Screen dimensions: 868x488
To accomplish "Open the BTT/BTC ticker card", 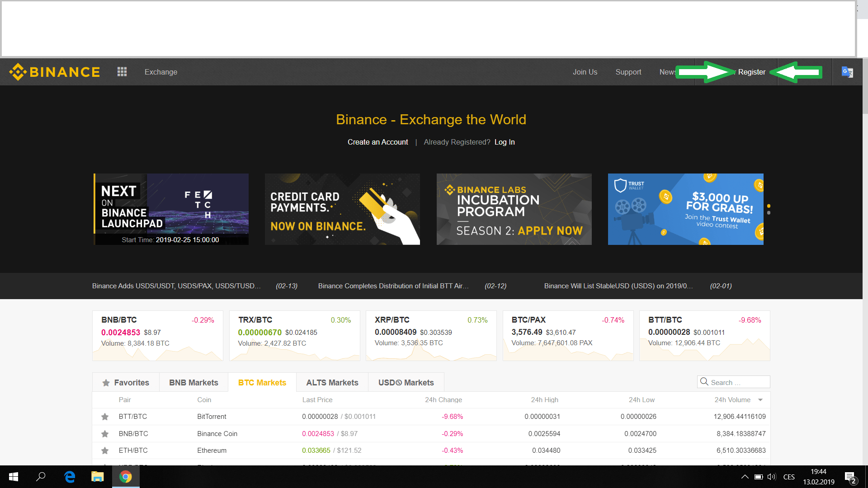I will pyautogui.click(x=705, y=336).
